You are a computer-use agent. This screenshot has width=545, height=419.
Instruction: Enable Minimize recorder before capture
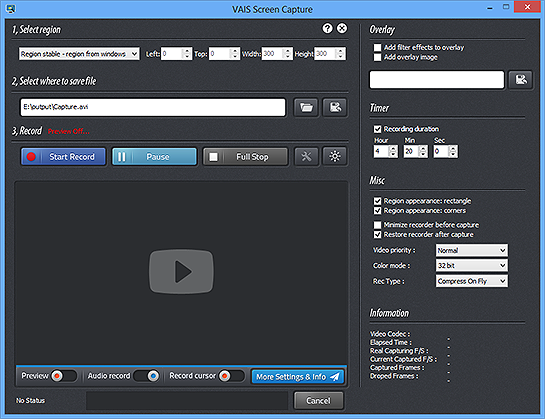377,225
